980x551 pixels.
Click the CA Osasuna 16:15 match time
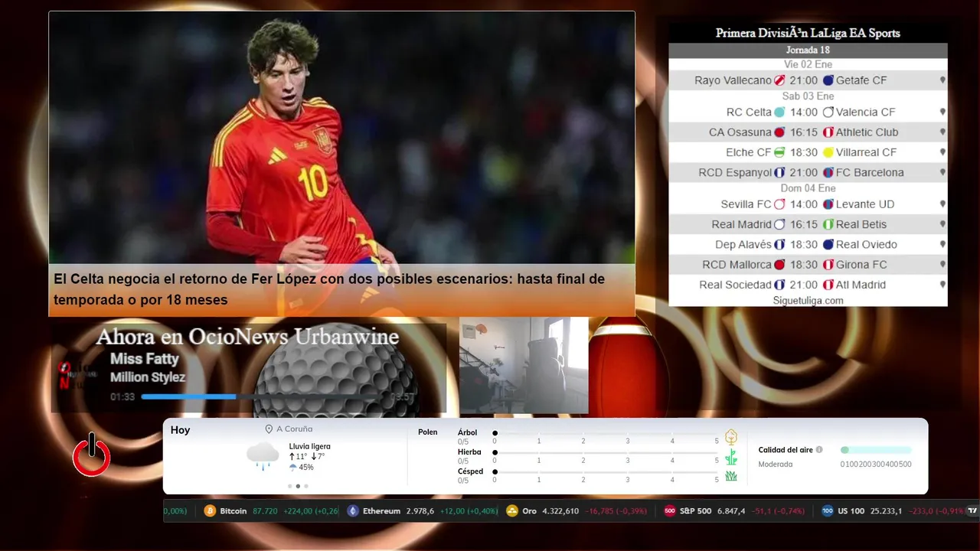point(804,132)
